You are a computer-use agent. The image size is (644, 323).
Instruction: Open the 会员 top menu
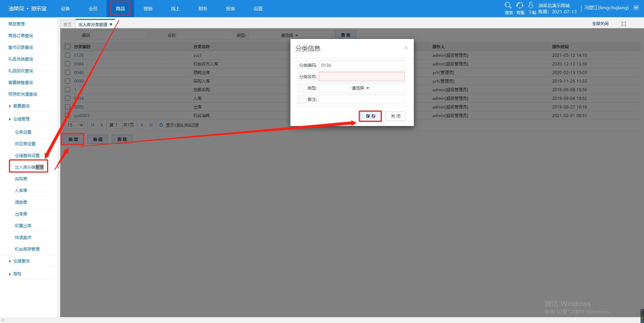pyautogui.click(x=93, y=9)
